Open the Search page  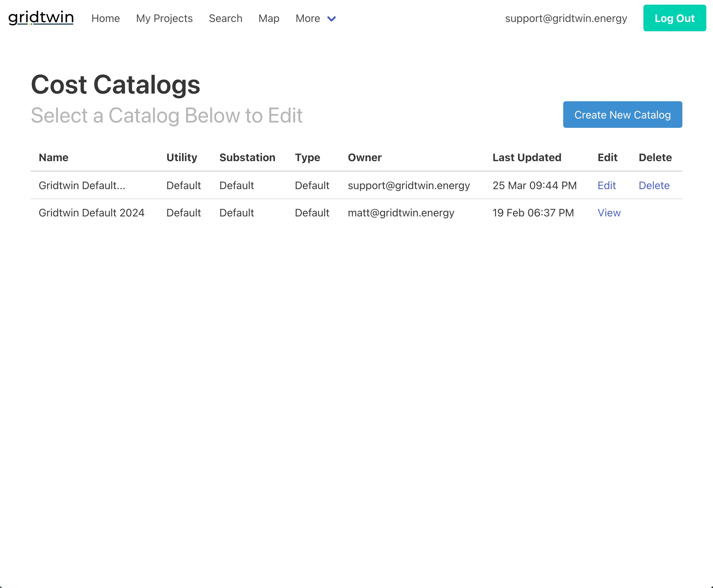225,19
